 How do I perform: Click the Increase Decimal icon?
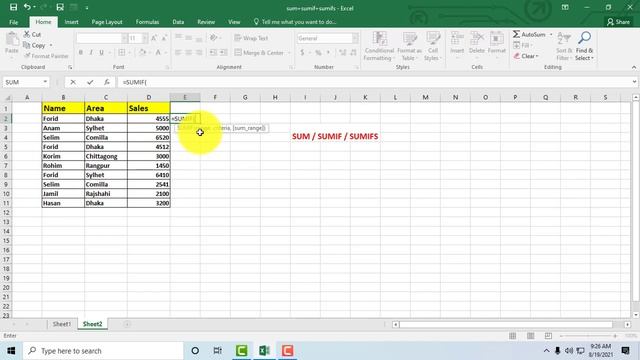click(x=342, y=52)
